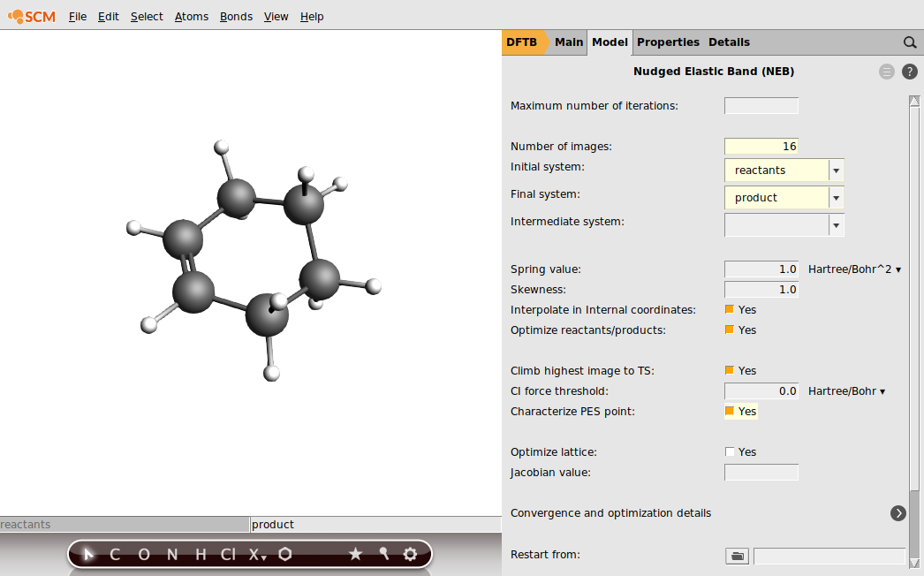Choose the carbon C atom tool
This screenshot has width=924, height=576.
click(x=115, y=554)
